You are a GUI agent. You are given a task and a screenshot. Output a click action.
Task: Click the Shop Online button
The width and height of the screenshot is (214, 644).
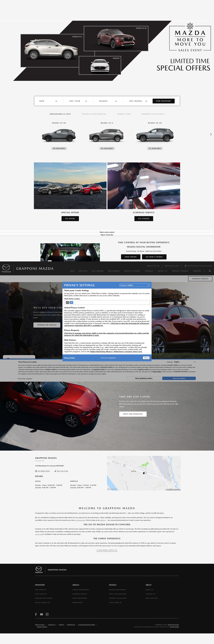click(x=131, y=257)
